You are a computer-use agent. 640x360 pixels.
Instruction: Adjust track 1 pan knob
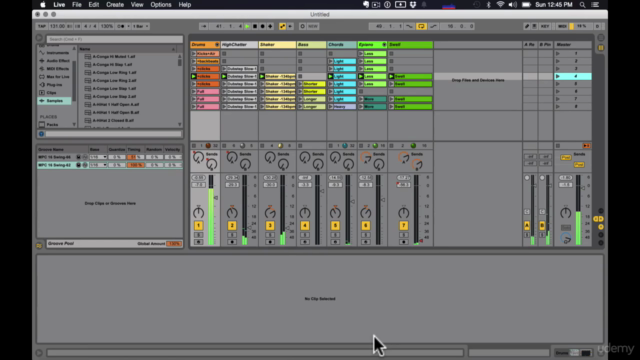[198, 212]
